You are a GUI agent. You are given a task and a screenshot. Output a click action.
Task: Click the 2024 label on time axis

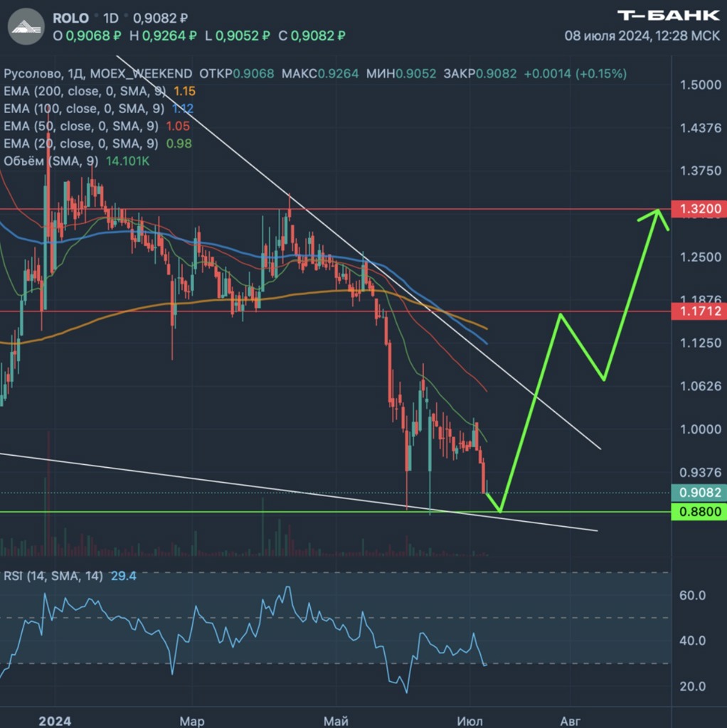pyautogui.click(x=54, y=721)
